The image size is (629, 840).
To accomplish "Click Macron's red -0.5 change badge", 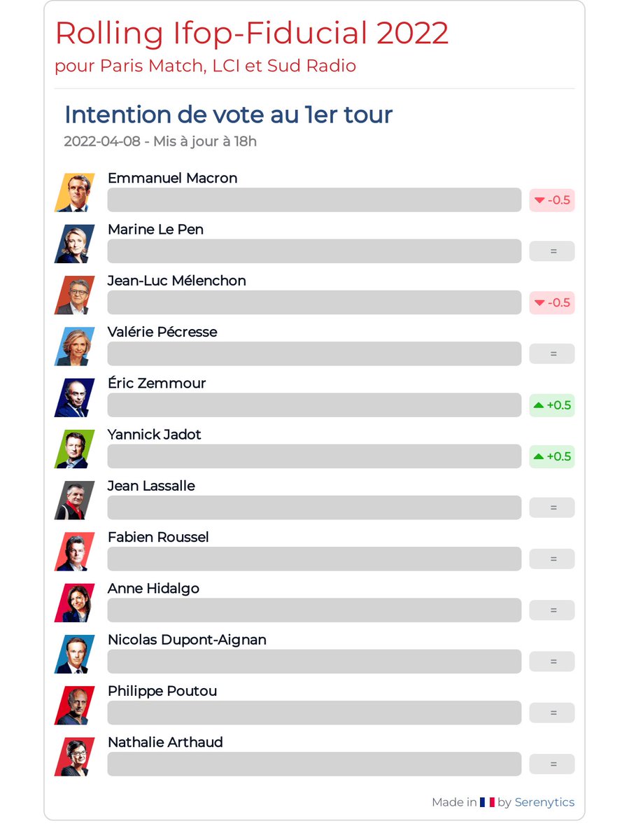I will (x=552, y=200).
